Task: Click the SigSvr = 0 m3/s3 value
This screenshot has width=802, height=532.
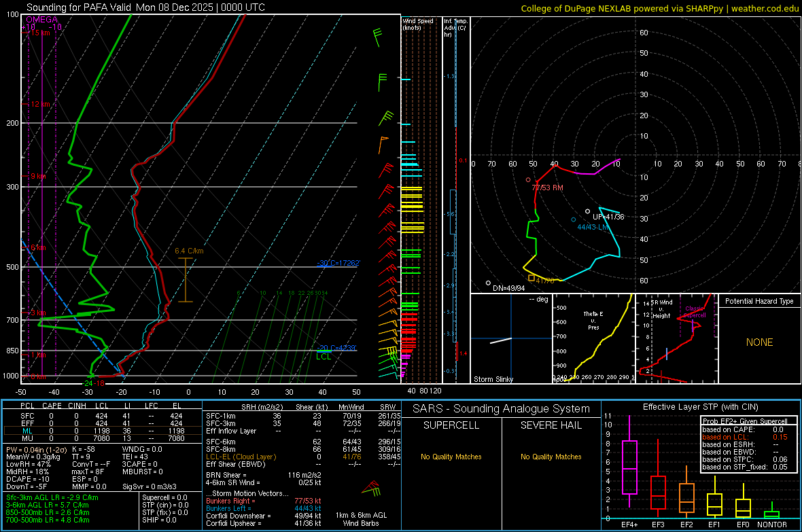Action: coord(150,486)
